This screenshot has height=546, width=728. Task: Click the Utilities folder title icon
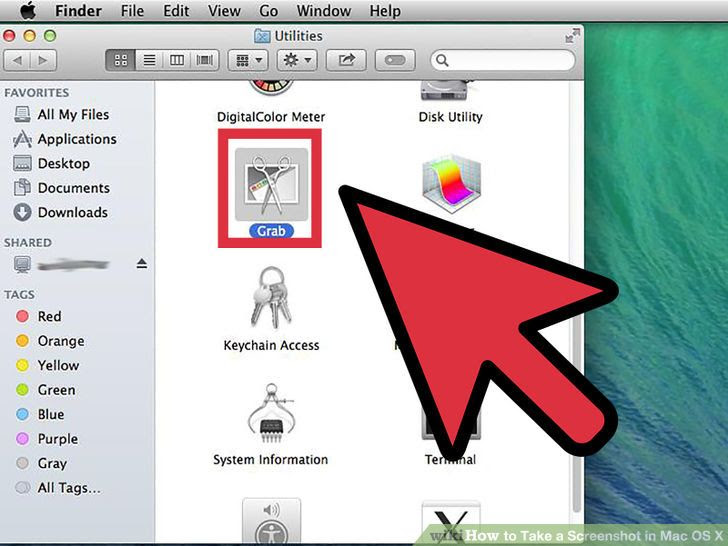coord(262,36)
